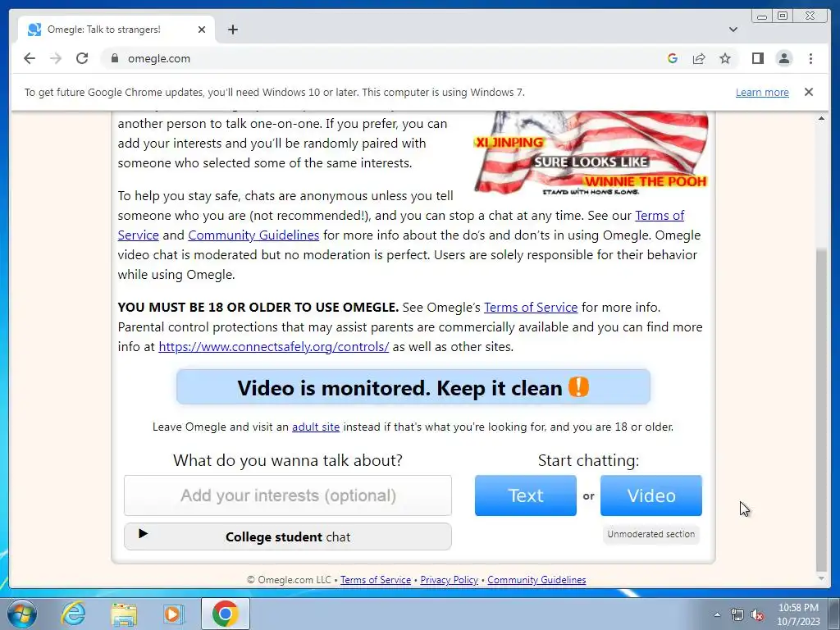840x630 pixels.
Task: Click scrollbar down arrow
Action: coord(821,578)
